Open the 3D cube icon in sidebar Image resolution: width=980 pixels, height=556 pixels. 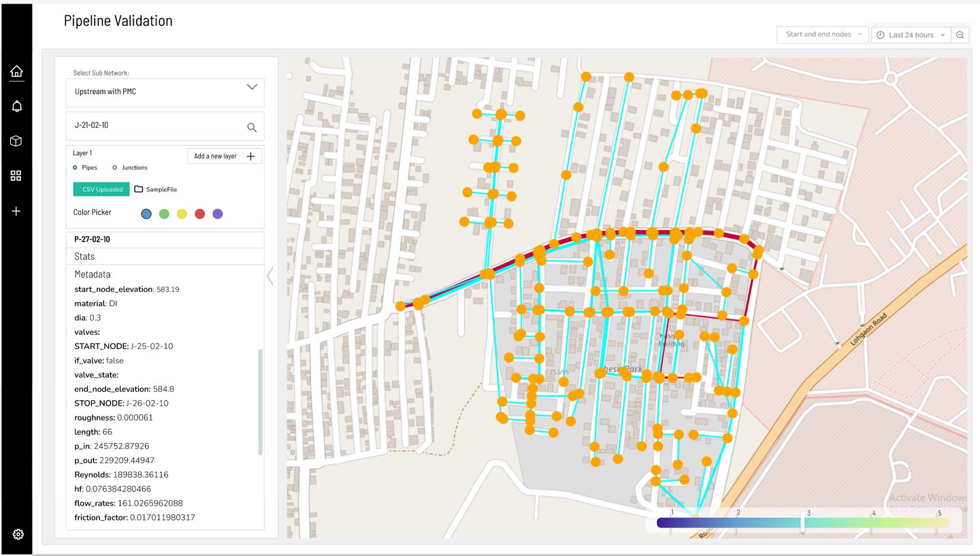(x=16, y=141)
